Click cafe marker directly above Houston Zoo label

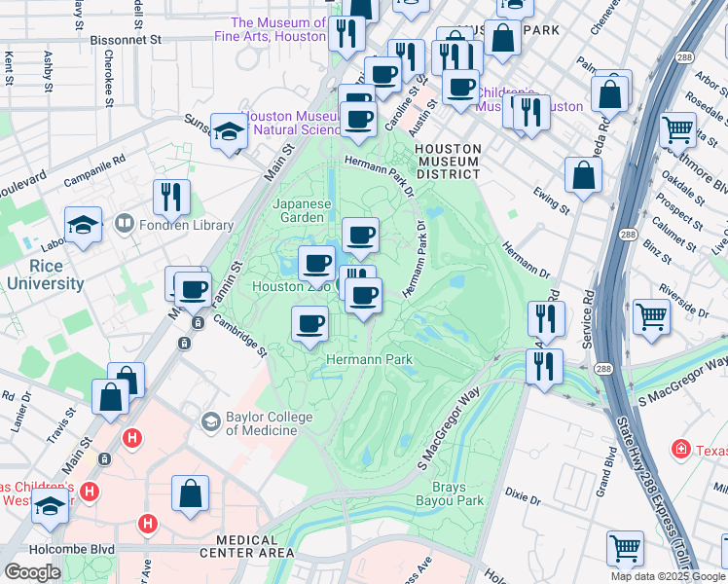[x=316, y=265]
